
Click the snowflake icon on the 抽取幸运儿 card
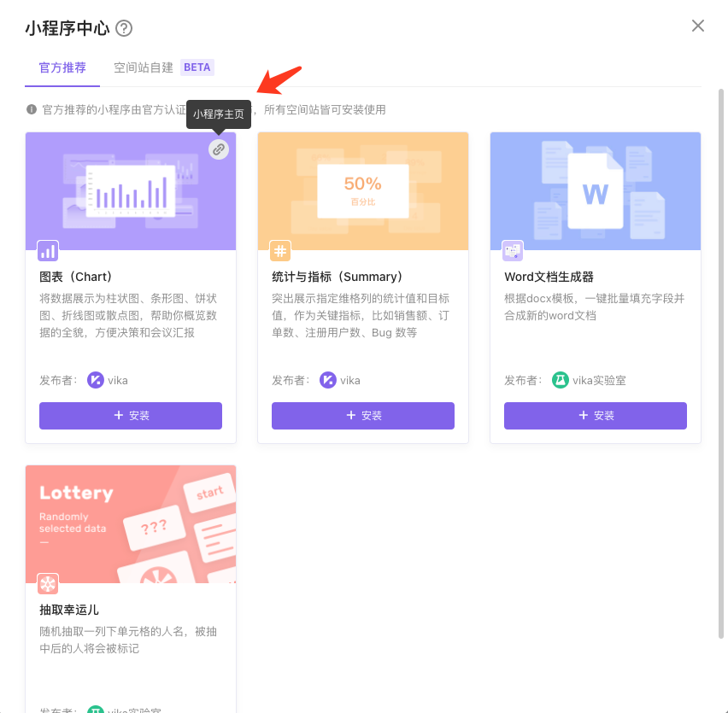(x=47, y=584)
